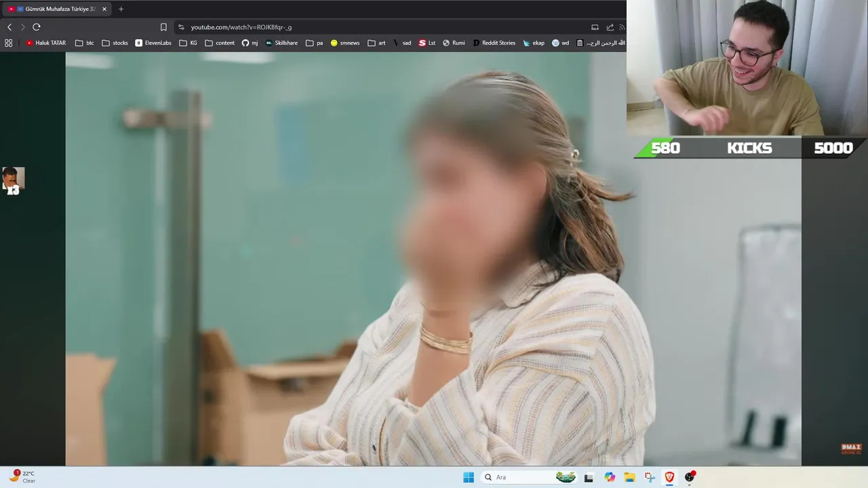Open the Reddit Stories bookmark

coord(494,43)
